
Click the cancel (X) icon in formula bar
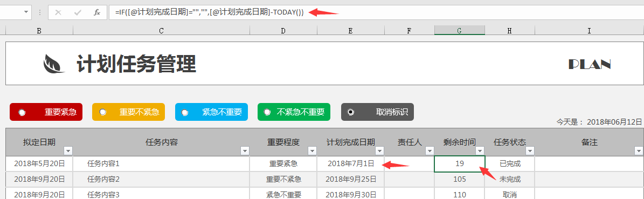[x=58, y=12]
